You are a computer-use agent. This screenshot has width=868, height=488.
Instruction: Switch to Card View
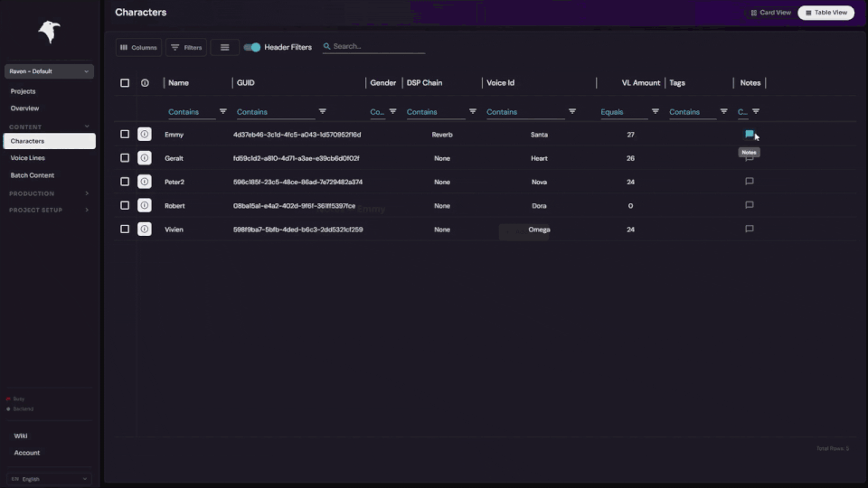point(770,13)
